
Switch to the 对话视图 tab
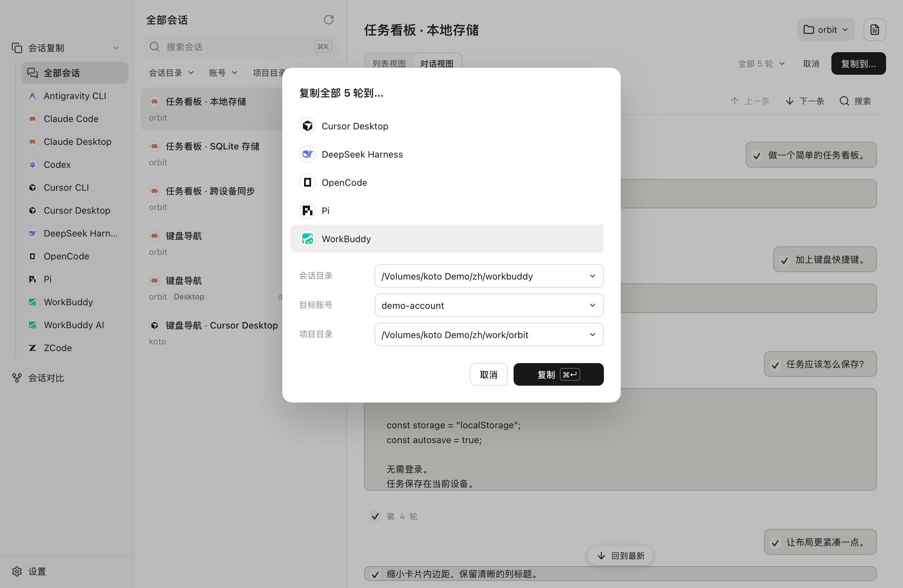437,63
